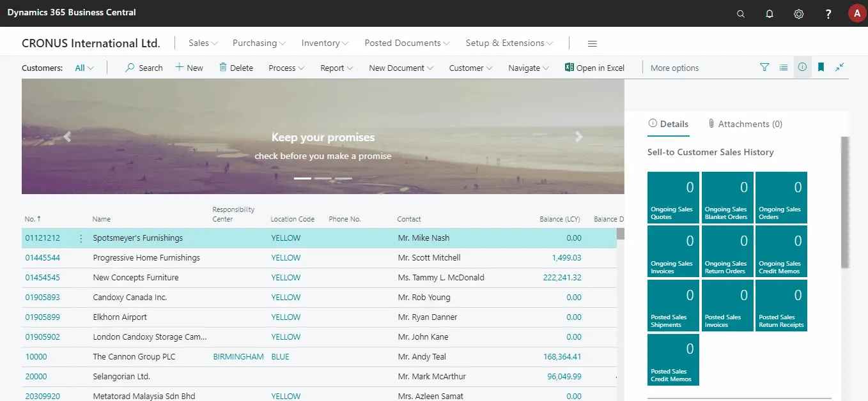
Task: Search the customers list
Action: pos(144,68)
